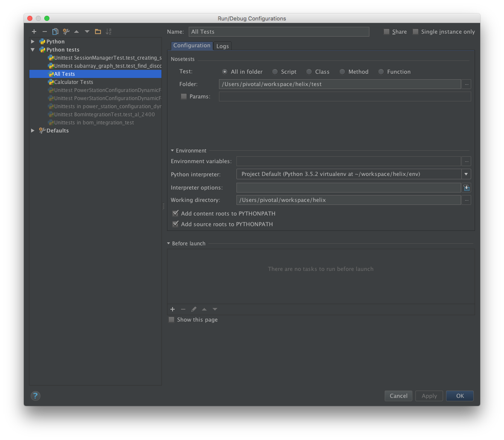This screenshot has width=504, height=440.
Task: Add a Before launch task
Action: (x=173, y=309)
